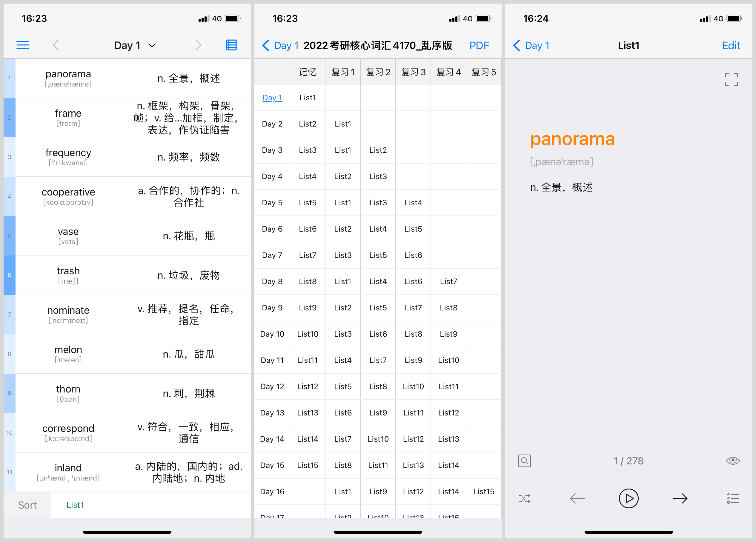The height and width of the screenshot is (542, 756).
Task: Tap the definition n. 垃圾，废物
Action: (189, 275)
